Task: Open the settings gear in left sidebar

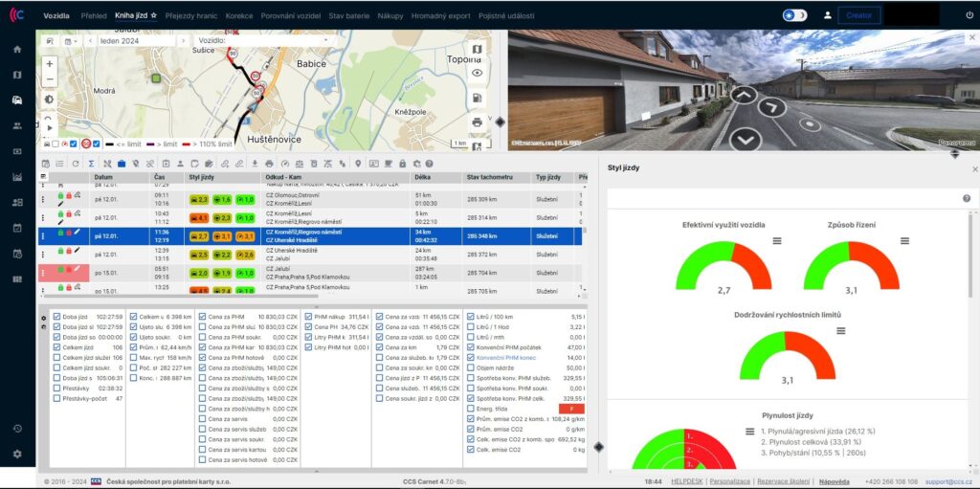Action: pyautogui.click(x=17, y=454)
